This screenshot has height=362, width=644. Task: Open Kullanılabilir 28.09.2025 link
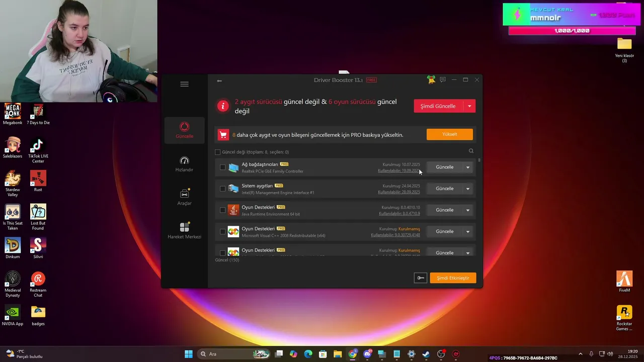click(x=399, y=192)
